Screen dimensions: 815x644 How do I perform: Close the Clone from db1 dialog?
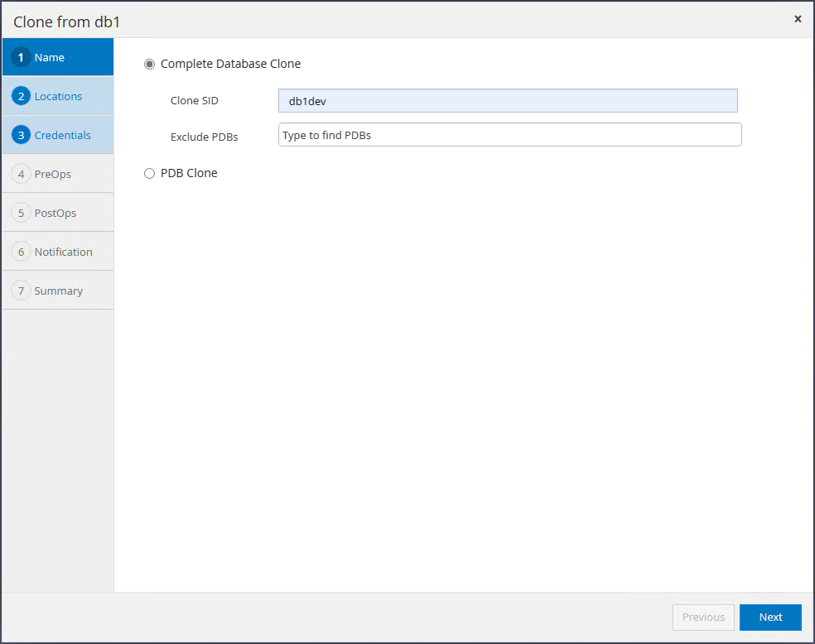click(798, 19)
